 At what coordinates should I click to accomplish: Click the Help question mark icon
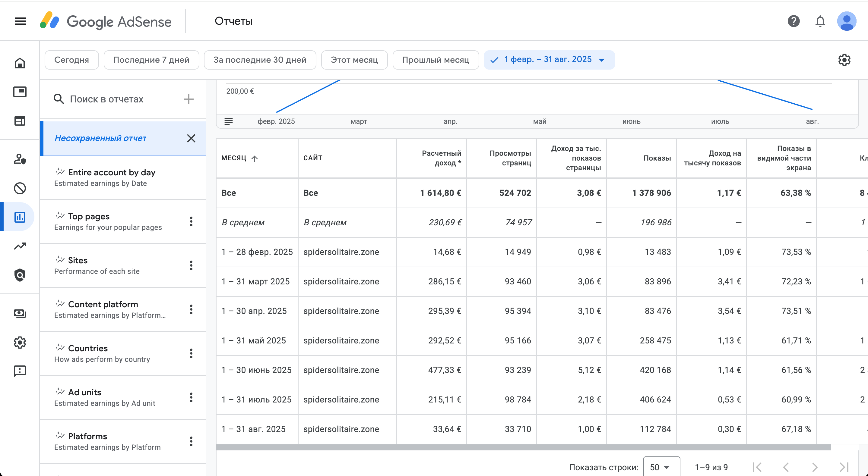pos(794,21)
